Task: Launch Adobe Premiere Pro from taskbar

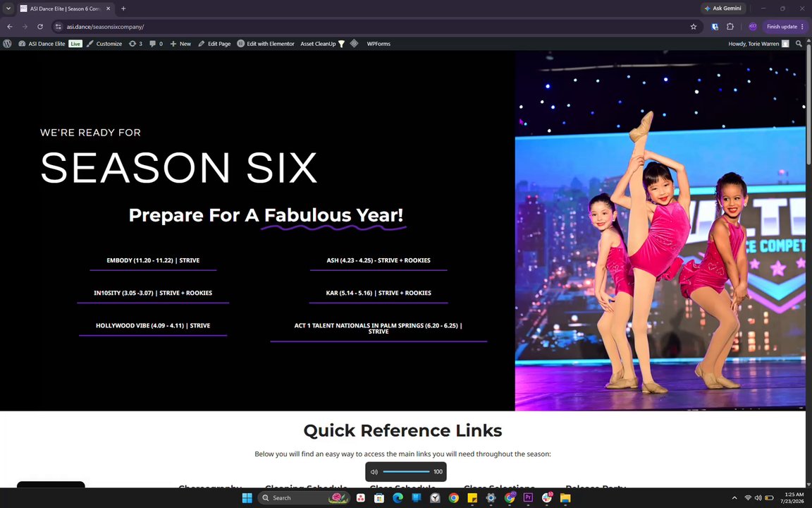Action: 528,497
